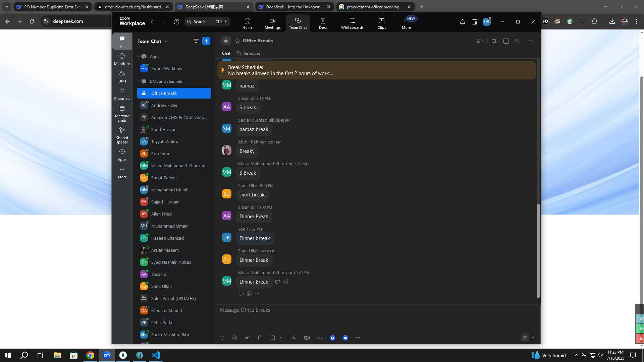
Task: Open chat with Sadaf Zaheer
Action: click(174, 178)
